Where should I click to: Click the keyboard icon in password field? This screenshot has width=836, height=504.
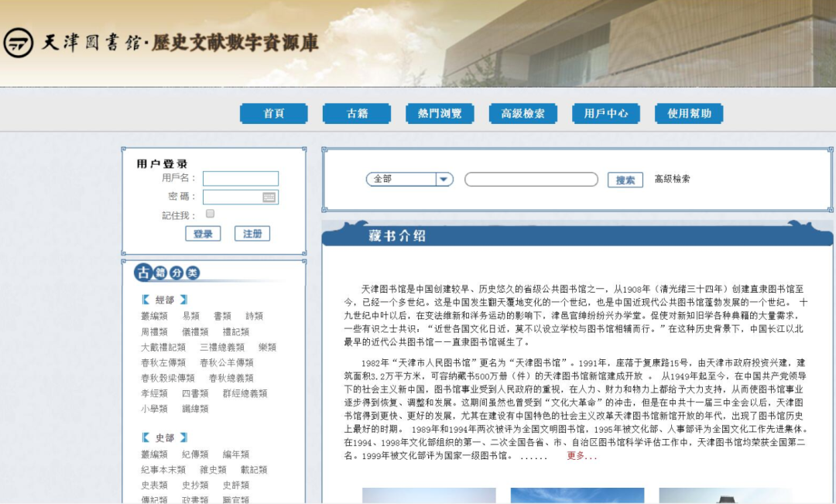click(x=269, y=197)
